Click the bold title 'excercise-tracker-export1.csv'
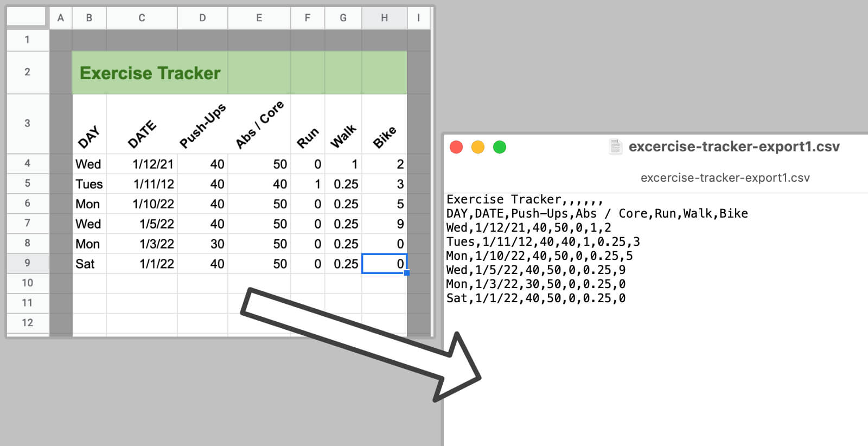Viewport: 868px width, 446px height. (x=734, y=146)
